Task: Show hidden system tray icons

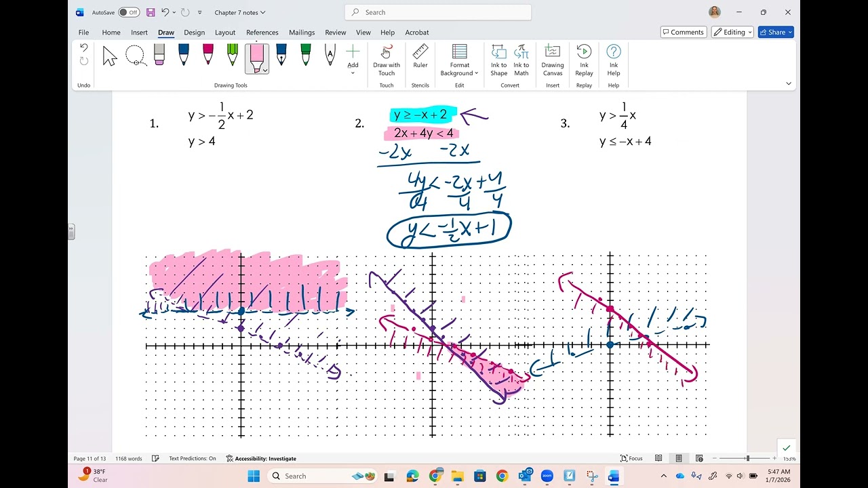Action: (x=663, y=476)
